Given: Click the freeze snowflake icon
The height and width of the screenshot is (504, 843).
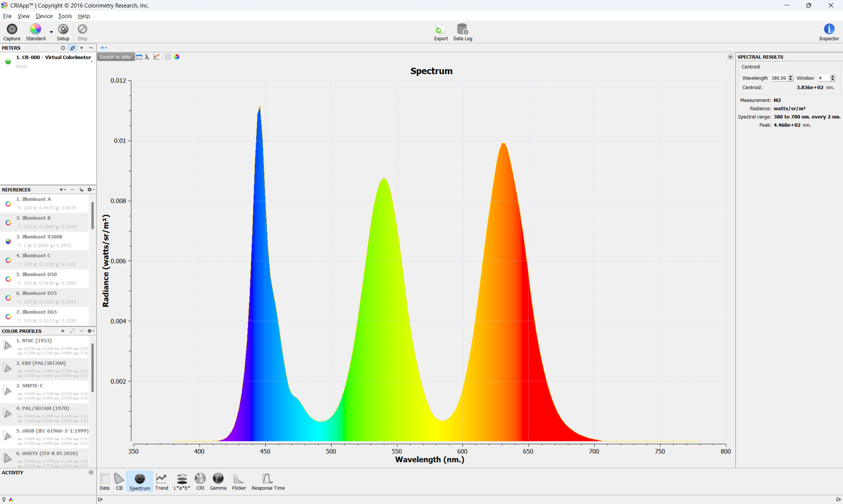Looking at the screenshot, I should (730, 57).
